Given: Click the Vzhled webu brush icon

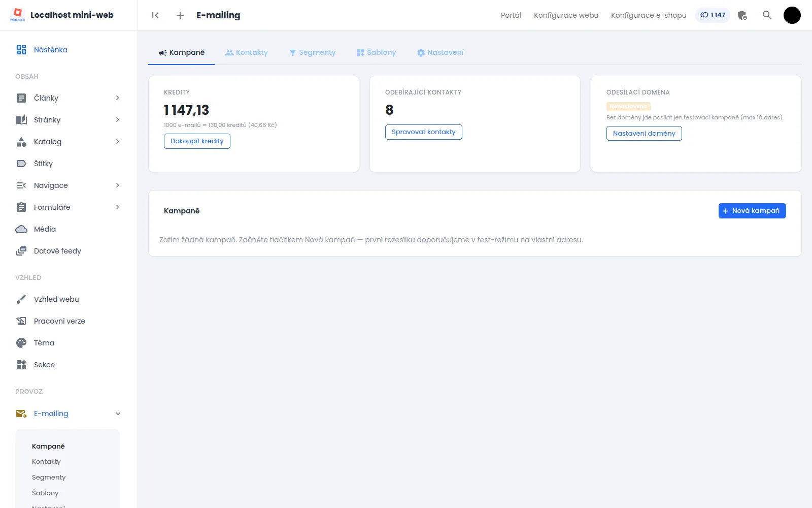Looking at the screenshot, I should coord(21,299).
